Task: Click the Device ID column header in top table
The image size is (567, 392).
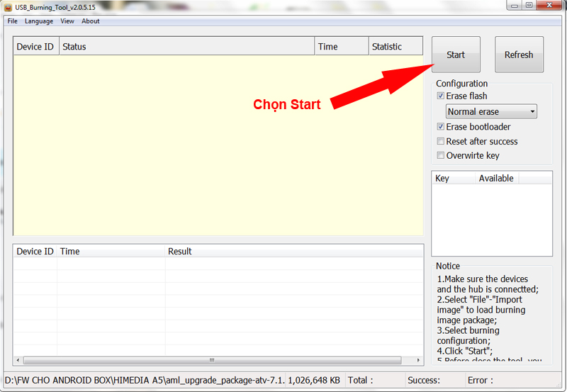Action: coord(36,46)
